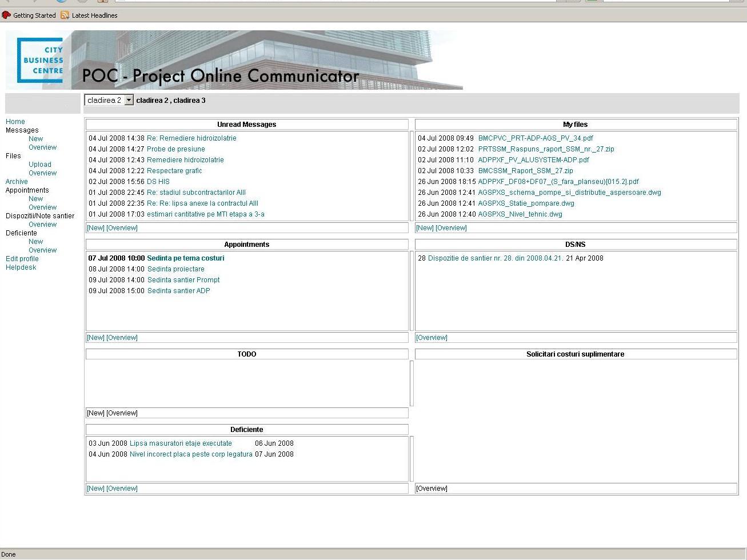
Task: Open Nivel incorect placa peste corp legatura
Action: (191, 454)
